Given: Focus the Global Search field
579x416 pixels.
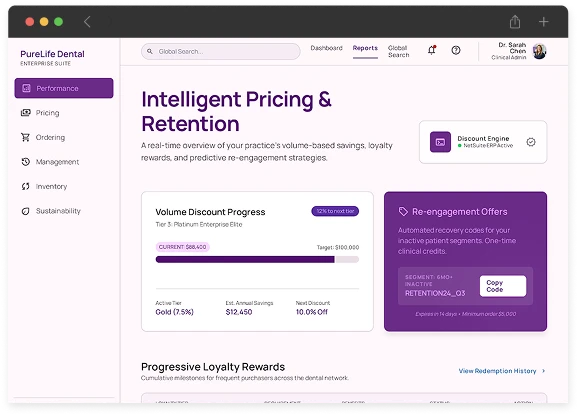Looking at the screenshot, I should pos(220,51).
